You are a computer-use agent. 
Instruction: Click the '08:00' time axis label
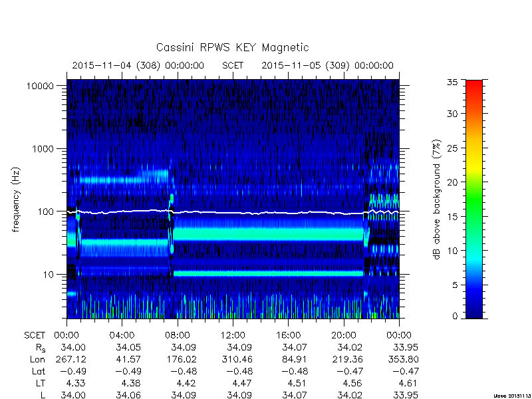[178, 335]
